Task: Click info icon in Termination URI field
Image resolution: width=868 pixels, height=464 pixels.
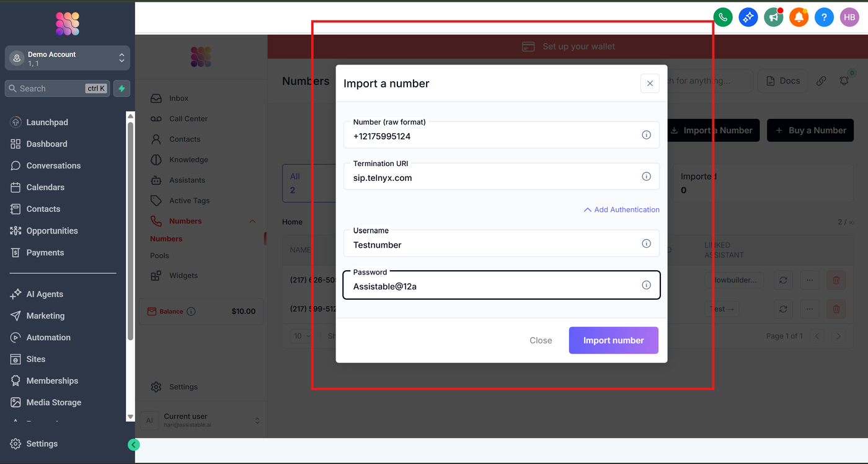Action: 646,177
